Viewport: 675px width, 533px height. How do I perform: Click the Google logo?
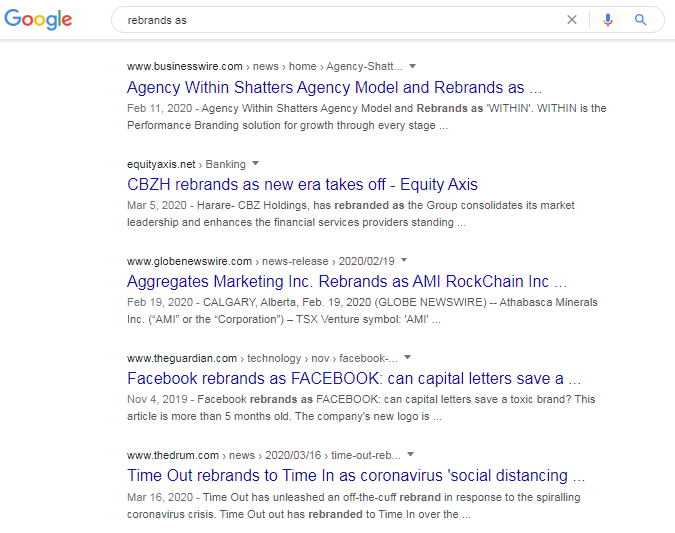coord(38,20)
